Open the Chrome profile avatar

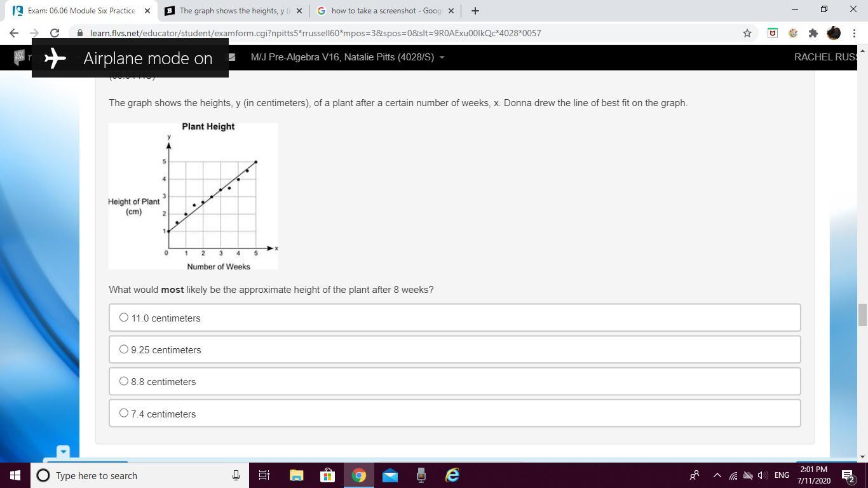[834, 33]
